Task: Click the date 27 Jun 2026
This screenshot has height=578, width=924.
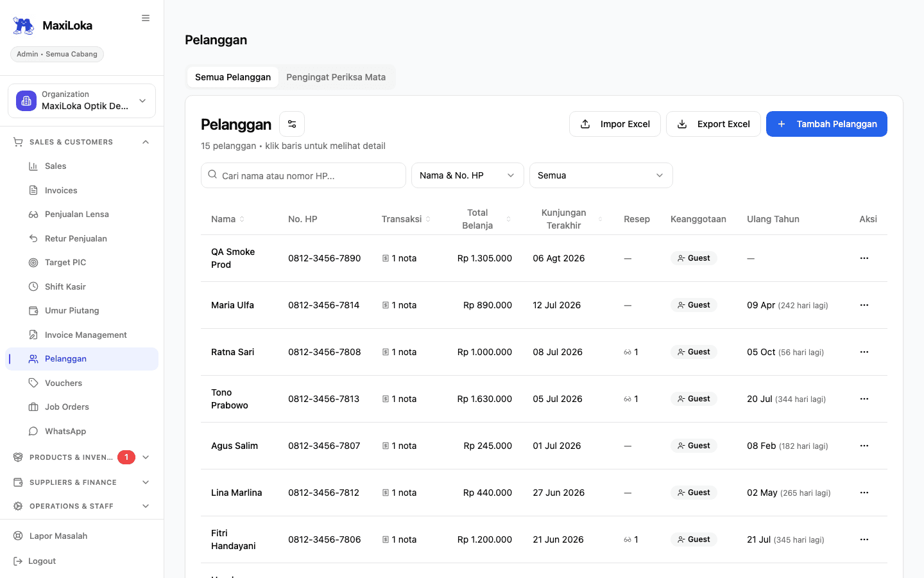Action: coord(559,493)
